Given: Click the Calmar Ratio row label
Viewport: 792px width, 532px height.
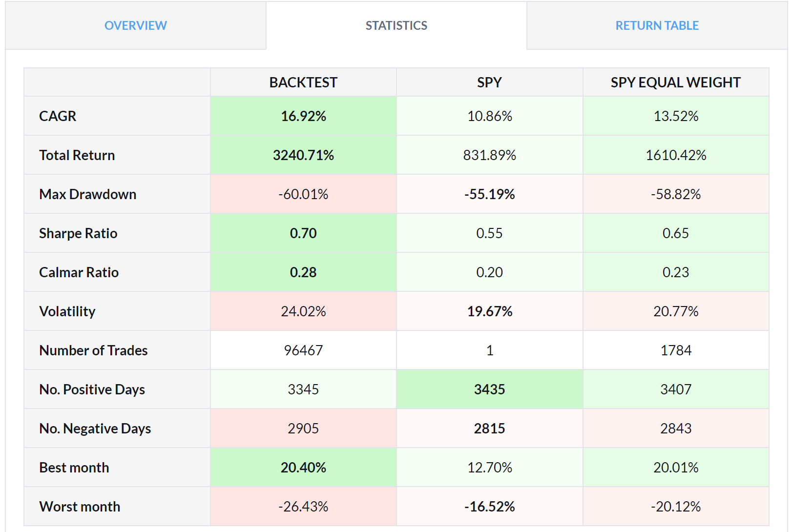Looking at the screenshot, I should pyautogui.click(x=79, y=272).
